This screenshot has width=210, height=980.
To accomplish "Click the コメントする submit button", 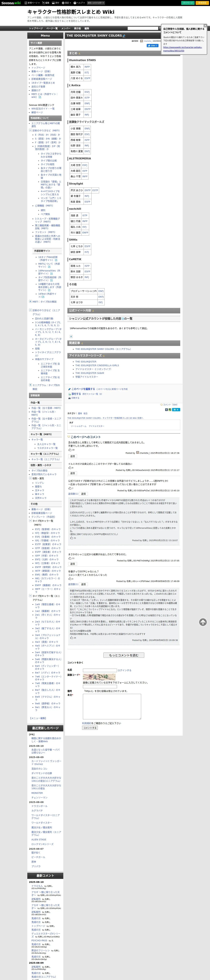I will [90, 728].
